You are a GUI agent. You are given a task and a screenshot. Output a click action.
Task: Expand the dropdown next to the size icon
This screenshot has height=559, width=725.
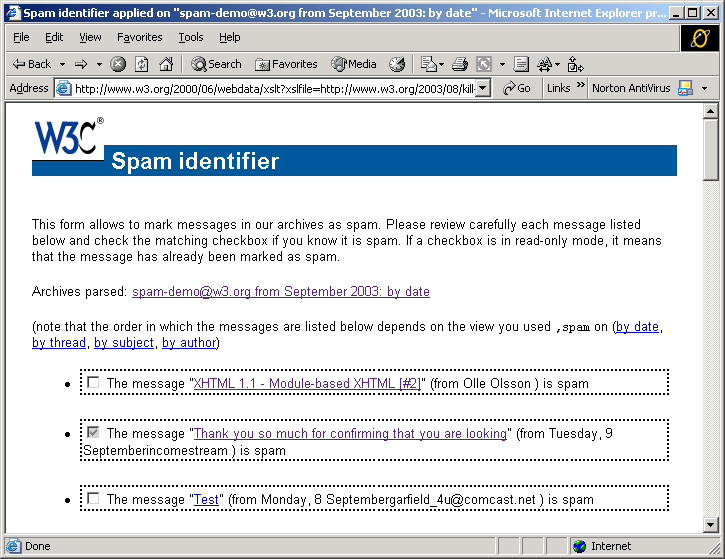pos(502,64)
